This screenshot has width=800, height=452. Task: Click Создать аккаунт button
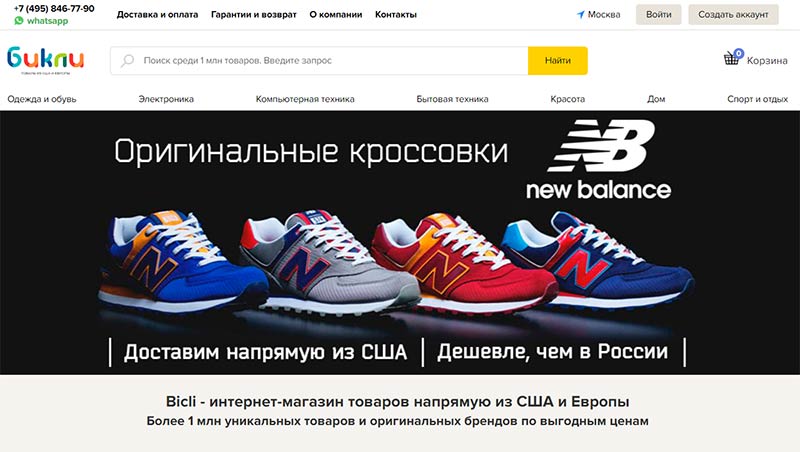click(733, 15)
